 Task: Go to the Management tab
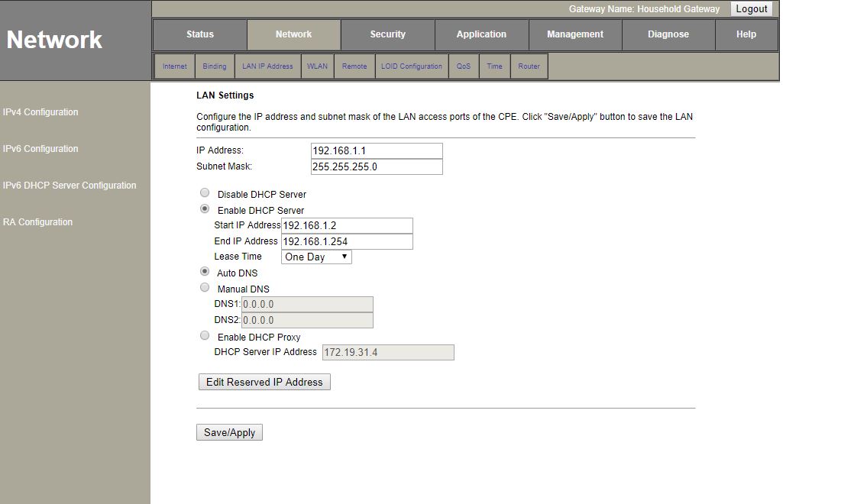coord(575,34)
